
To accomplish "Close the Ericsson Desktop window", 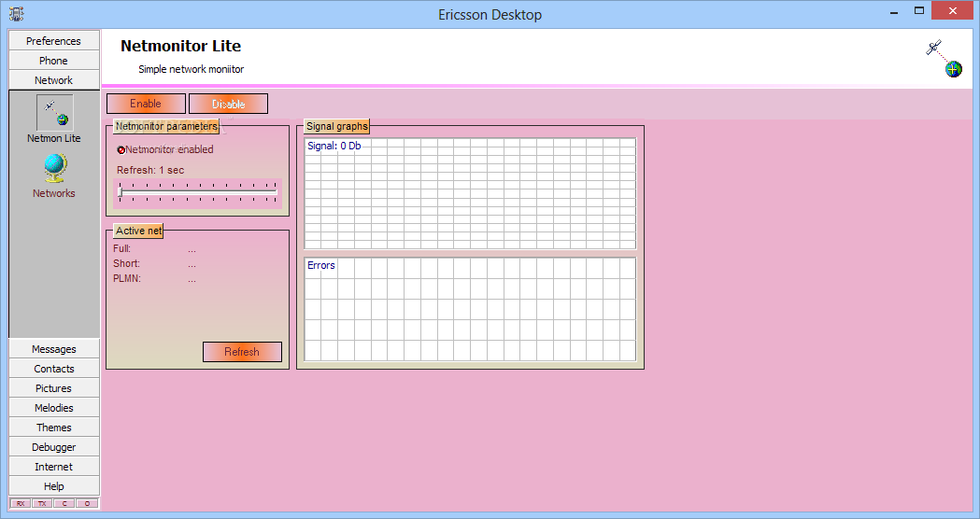I will [953, 10].
